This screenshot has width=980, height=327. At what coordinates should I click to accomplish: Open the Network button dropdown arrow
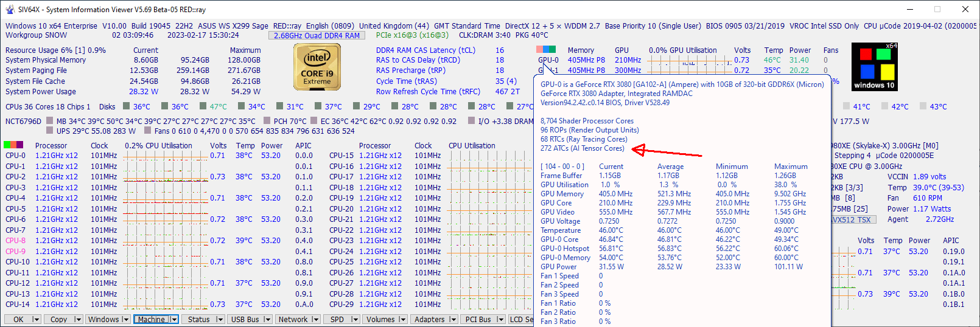click(x=315, y=319)
